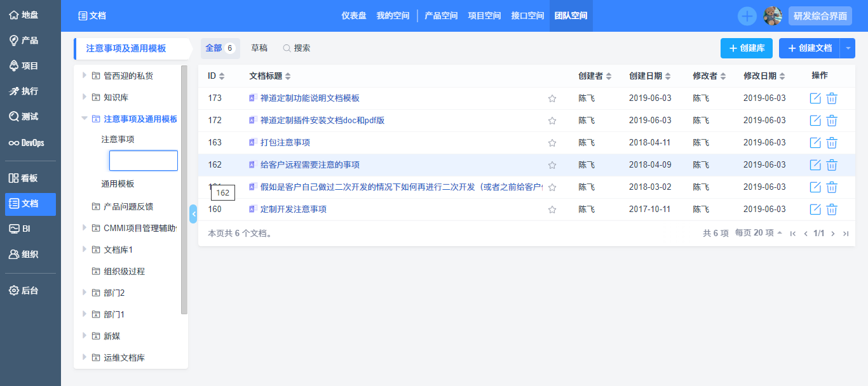The height and width of the screenshot is (386, 868).
Task: Click the round plus quick-create icon
Action: point(747,16)
